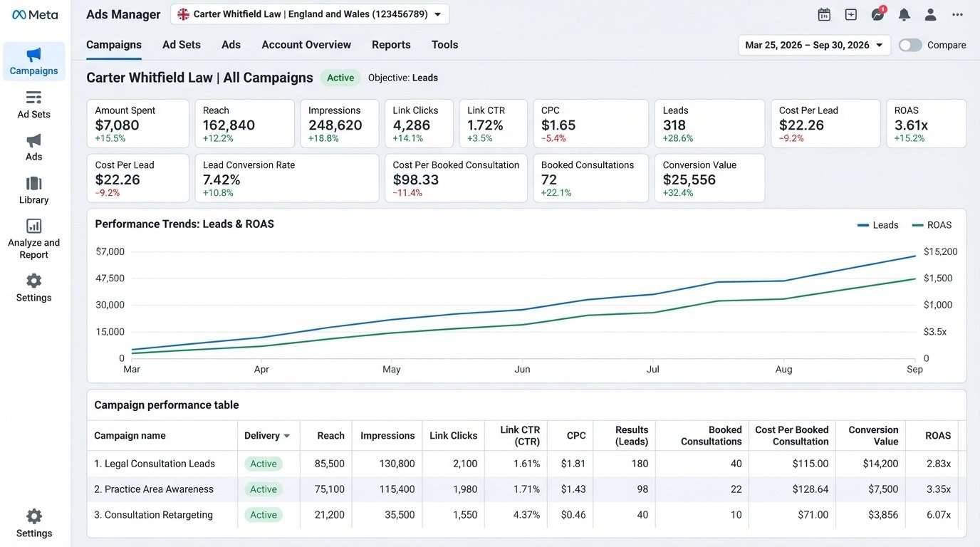
Task: Click the $128.64 Cost Per Booked Consultation cell
Action: click(x=810, y=489)
